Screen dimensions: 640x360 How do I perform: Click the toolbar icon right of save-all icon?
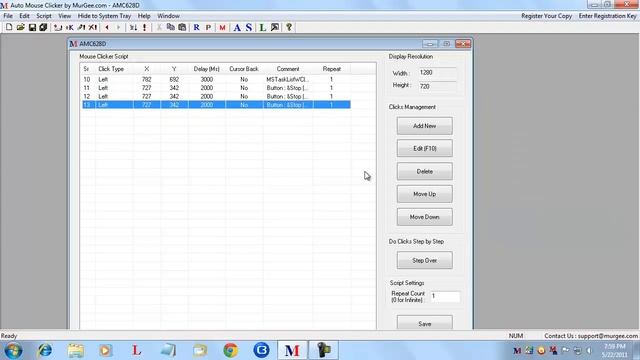click(58, 27)
